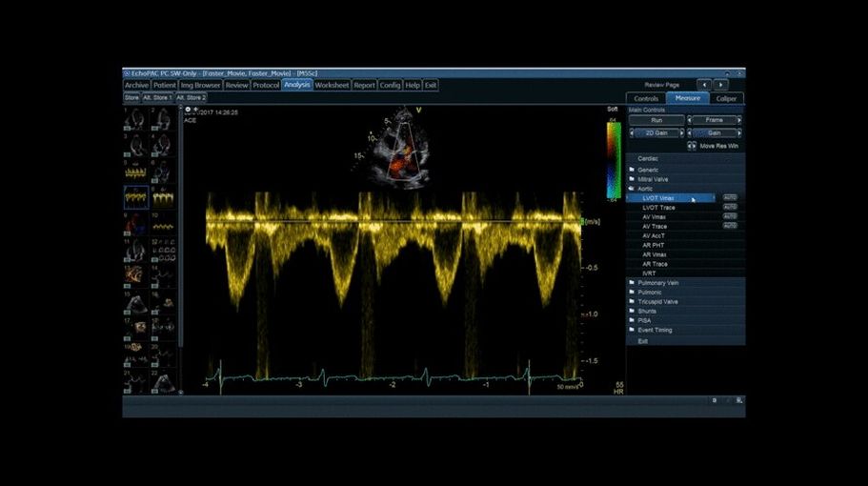Click the Review Page previous arrow
The image size is (868, 486).
(704, 85)
